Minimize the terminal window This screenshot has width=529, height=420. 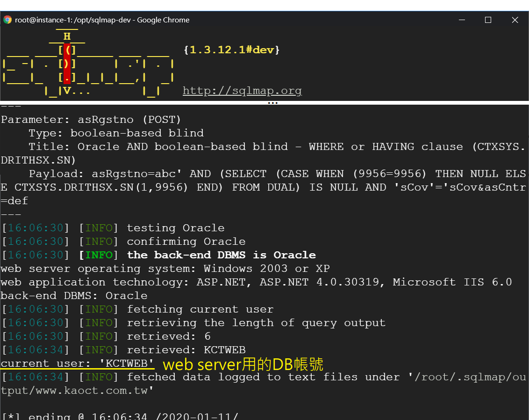(x=462, y=20)
